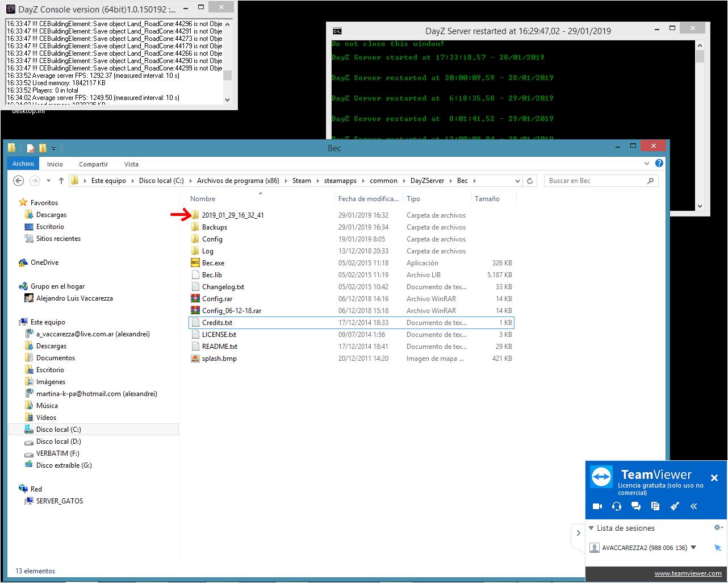Select the splash.bmp image file icon
Screen dimensions: 728x583
[195, 359]
